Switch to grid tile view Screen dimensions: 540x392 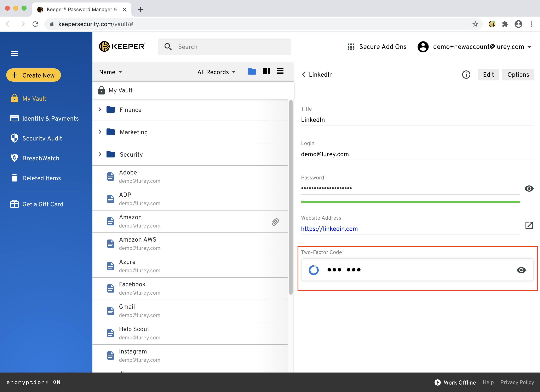tap(266, 71)
